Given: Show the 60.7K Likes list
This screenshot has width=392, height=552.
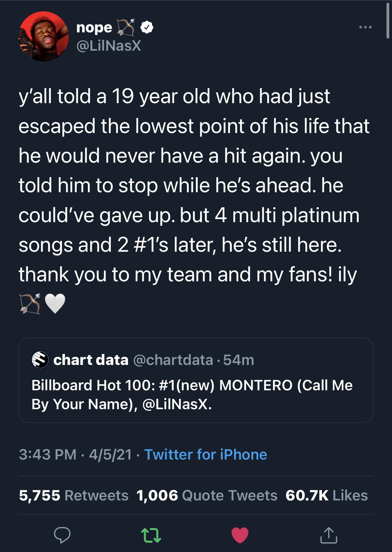Looking at the screenshot, I should (x=327, y=495).
